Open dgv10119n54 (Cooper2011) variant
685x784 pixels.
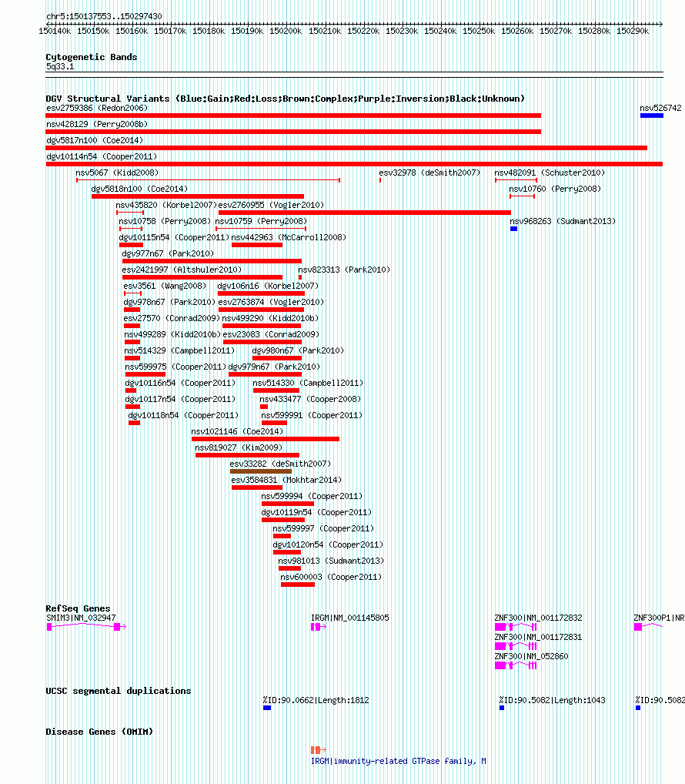(x=316, y=512)
